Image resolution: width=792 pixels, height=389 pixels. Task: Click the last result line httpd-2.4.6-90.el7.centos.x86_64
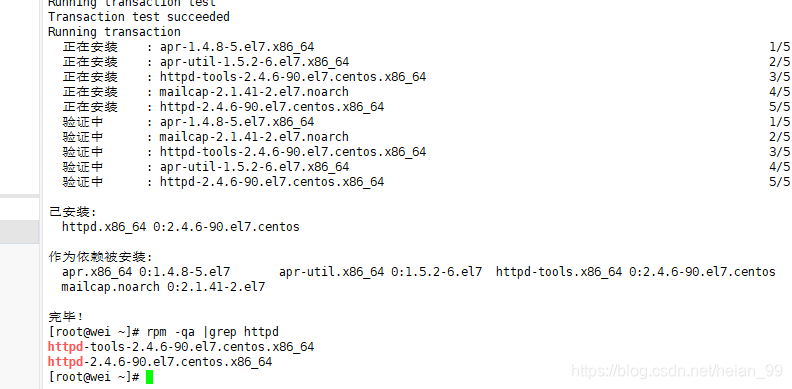coord(160,362)
